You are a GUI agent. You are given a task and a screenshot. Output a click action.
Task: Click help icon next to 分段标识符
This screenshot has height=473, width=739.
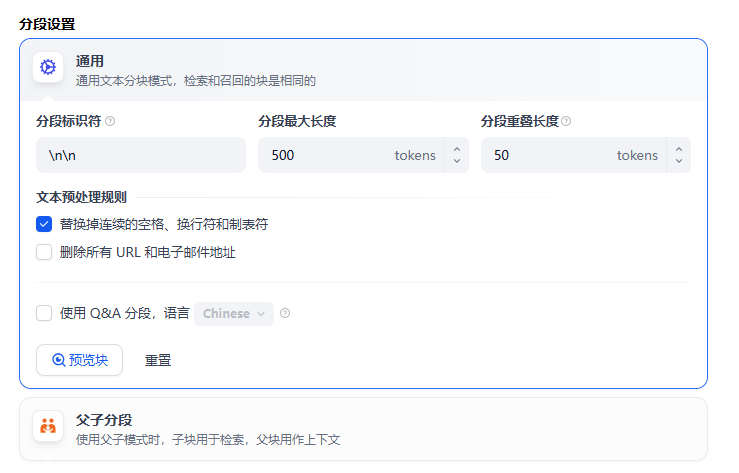110,122
